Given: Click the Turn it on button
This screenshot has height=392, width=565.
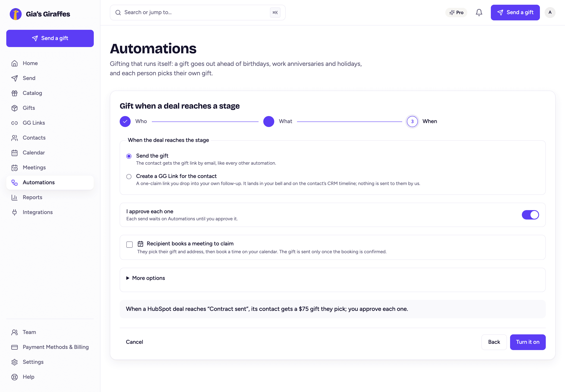Looking at the screenshot, I should [x=528, y=342].
